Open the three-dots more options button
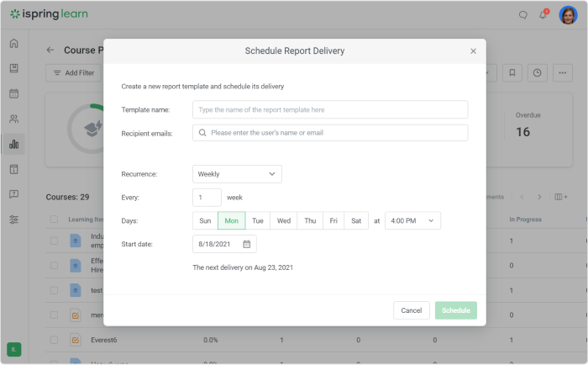The height and width of the screenshot is (365, 588). [563, 73]
